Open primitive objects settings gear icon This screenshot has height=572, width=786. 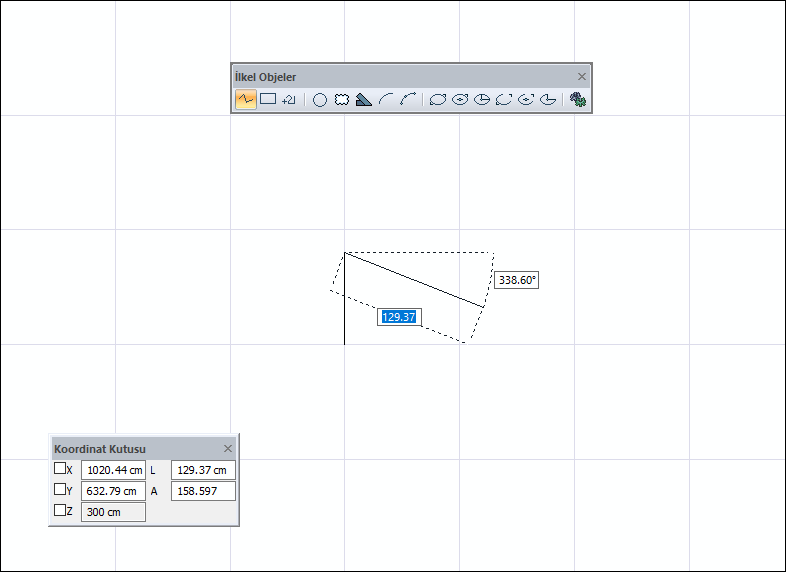[577, 99]
